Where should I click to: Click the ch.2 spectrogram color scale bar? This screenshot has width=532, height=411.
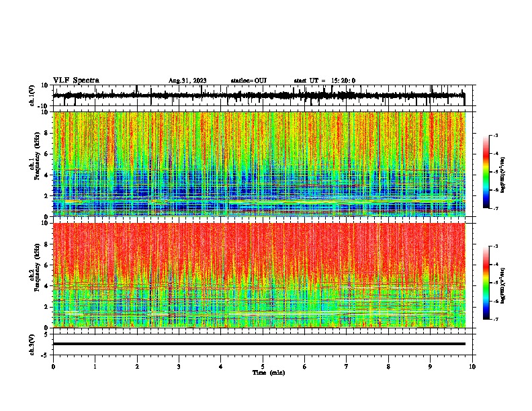(486, 283)
